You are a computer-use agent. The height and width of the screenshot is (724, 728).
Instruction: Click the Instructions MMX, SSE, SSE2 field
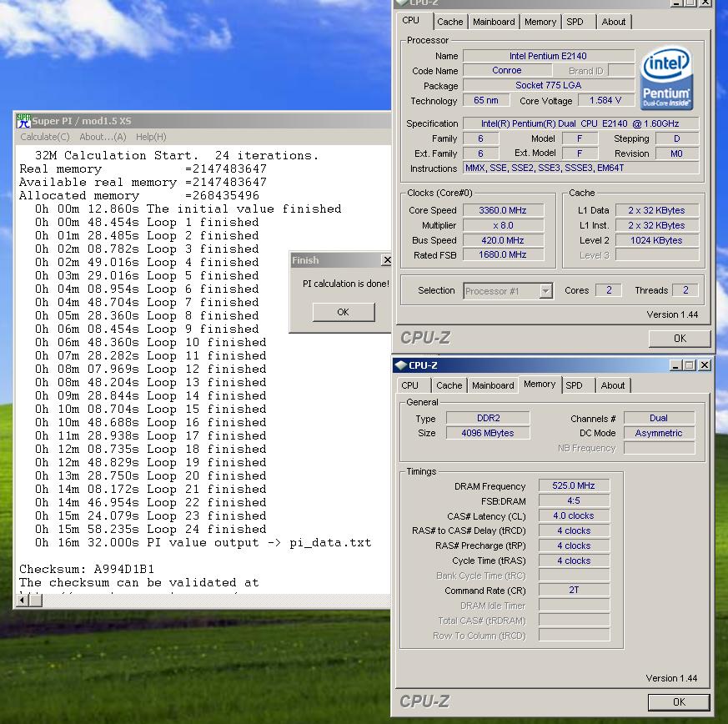pyautogui.click(x=580, y=168)
